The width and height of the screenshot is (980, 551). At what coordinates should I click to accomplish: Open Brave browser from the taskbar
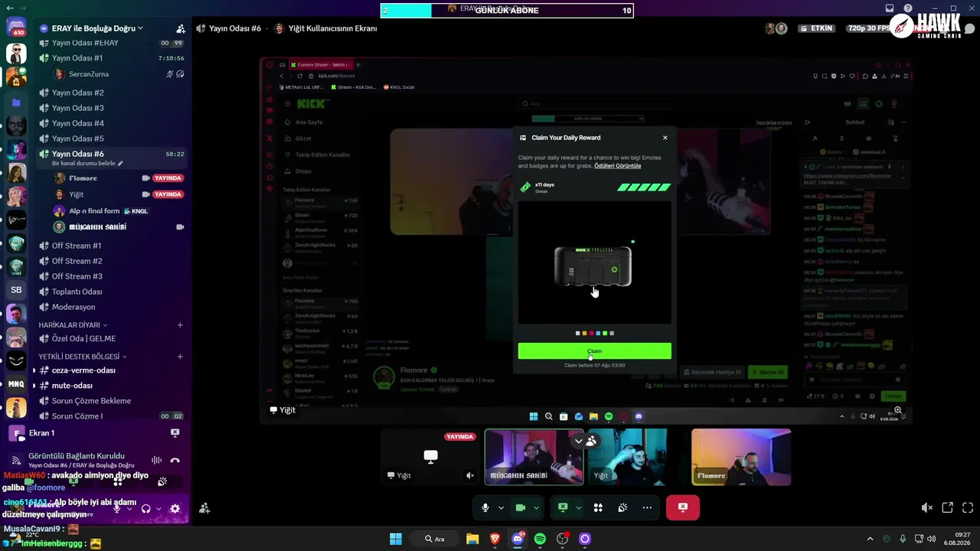(495, 539)
